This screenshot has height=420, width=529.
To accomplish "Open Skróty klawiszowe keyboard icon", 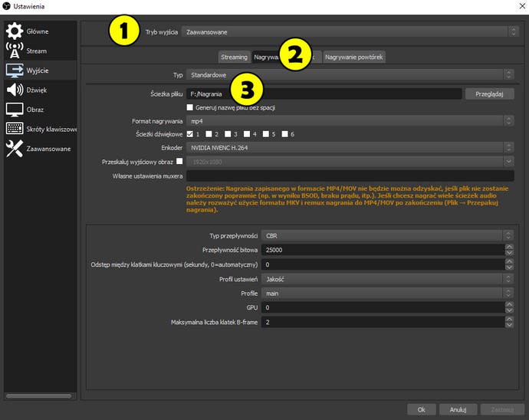I will tap(14, 129).
